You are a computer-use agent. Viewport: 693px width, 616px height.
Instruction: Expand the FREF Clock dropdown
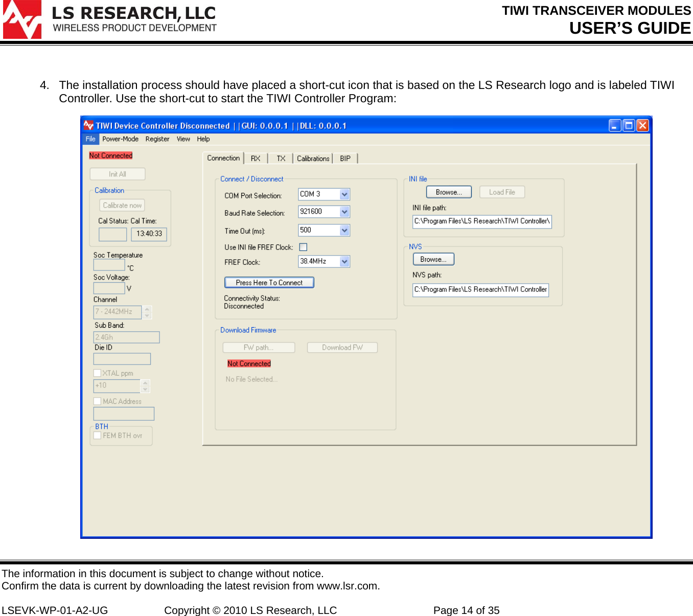pos(344,262)
